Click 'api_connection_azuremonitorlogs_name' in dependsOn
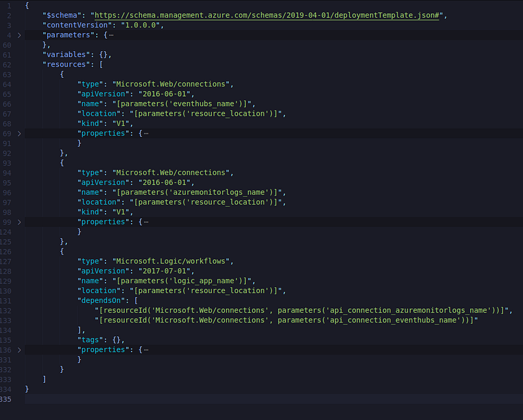The height and width of the screenshot is (420, 523). click(411, 311)
